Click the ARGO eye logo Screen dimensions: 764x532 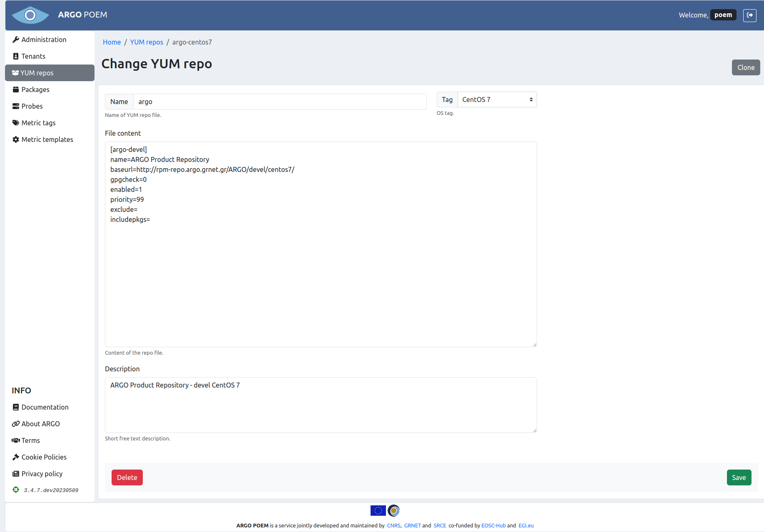(x=30, y=15)
